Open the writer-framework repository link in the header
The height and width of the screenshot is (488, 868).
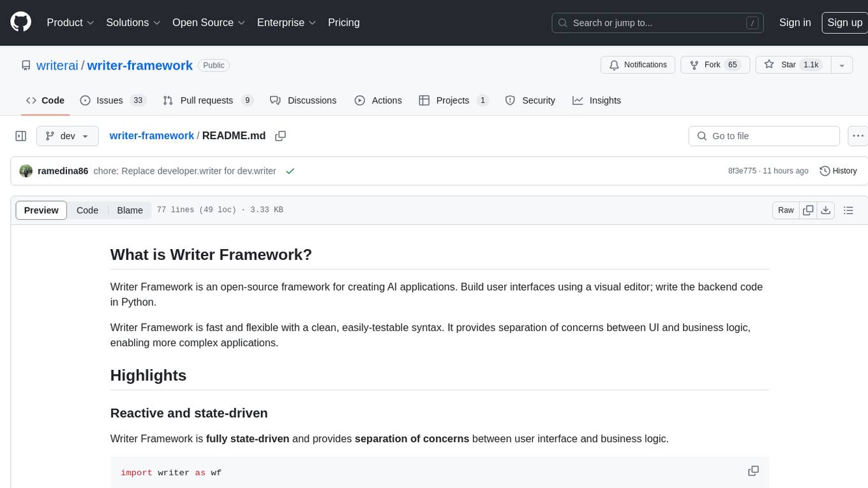140,65
